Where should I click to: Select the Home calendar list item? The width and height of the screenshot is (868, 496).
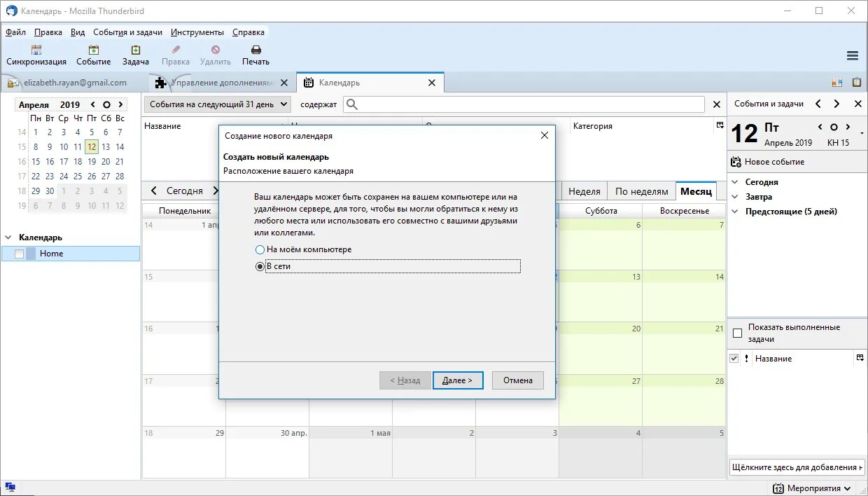70,254
